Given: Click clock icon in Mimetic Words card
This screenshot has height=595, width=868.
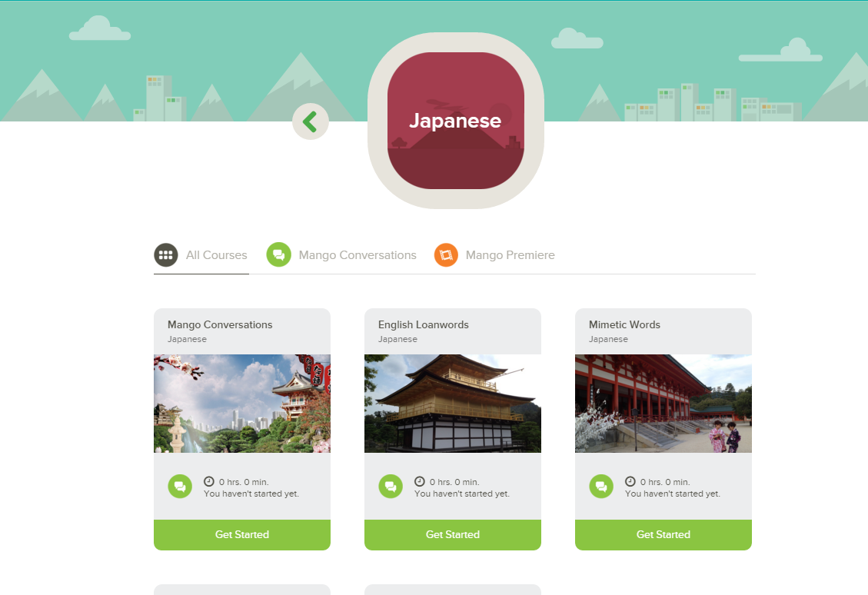Looking at the screenshot, I should [x=630, y=481].
